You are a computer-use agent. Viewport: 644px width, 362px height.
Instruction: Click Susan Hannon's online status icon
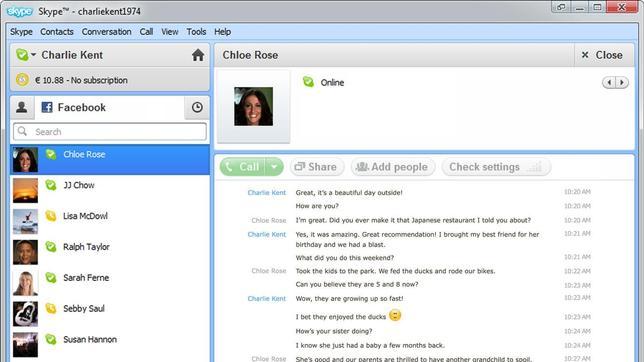51,339
